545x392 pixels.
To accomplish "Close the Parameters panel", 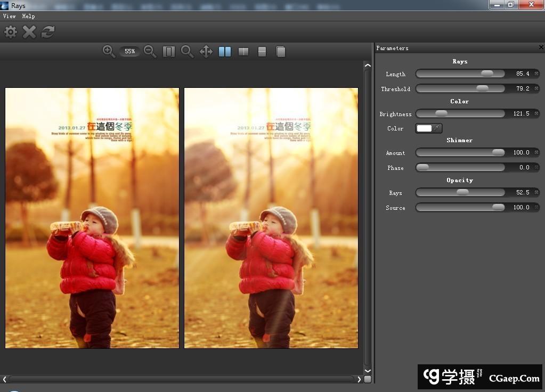I will [541, 48].
